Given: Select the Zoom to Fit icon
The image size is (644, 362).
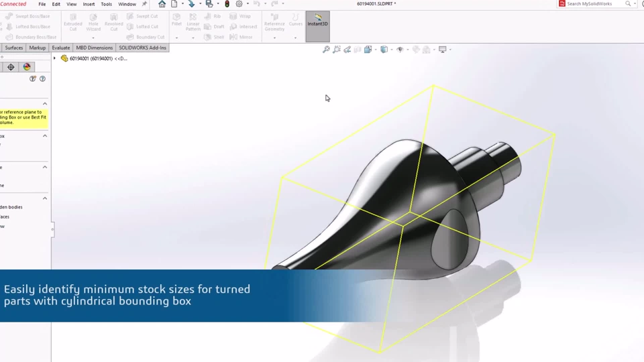Looking at the screenshot, I should (x=326, y=50).
